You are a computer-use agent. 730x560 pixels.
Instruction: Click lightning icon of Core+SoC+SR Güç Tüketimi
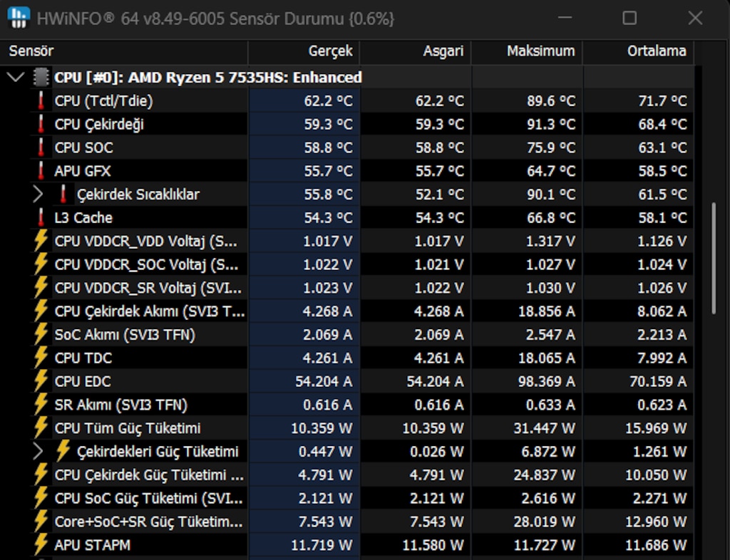(41, 521)
